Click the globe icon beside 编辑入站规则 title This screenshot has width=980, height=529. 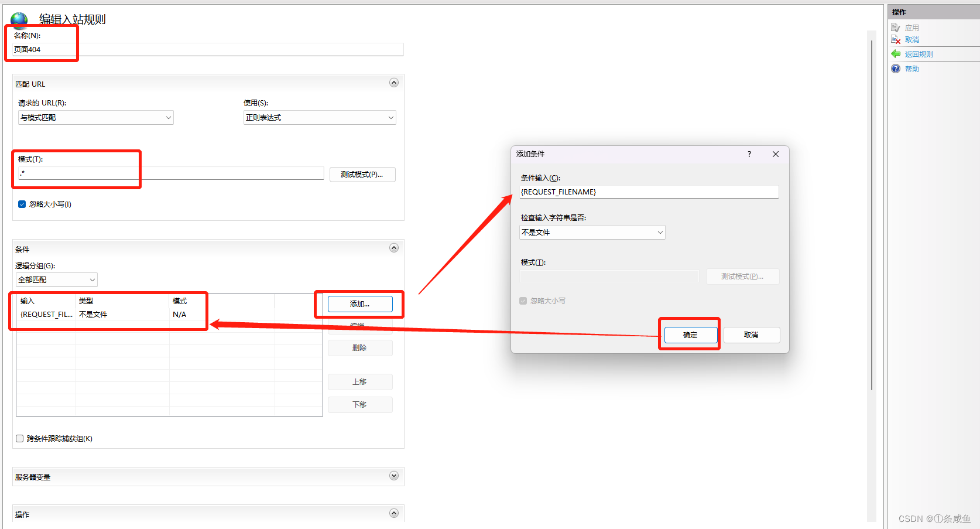(x=19, y=20)
